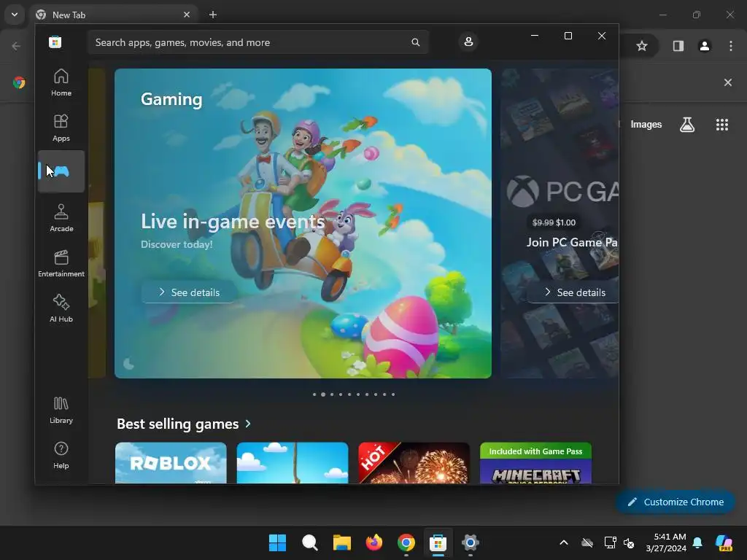The image size is (747, 560).
Task: Open taskbar Search icon
Action: point(309,542)
